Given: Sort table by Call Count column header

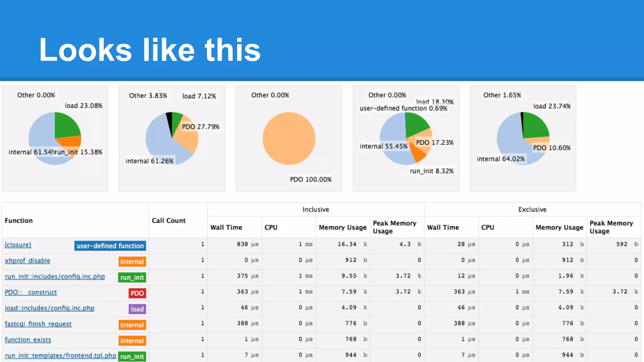Looking at the screenshot, I should pos(169,221).
